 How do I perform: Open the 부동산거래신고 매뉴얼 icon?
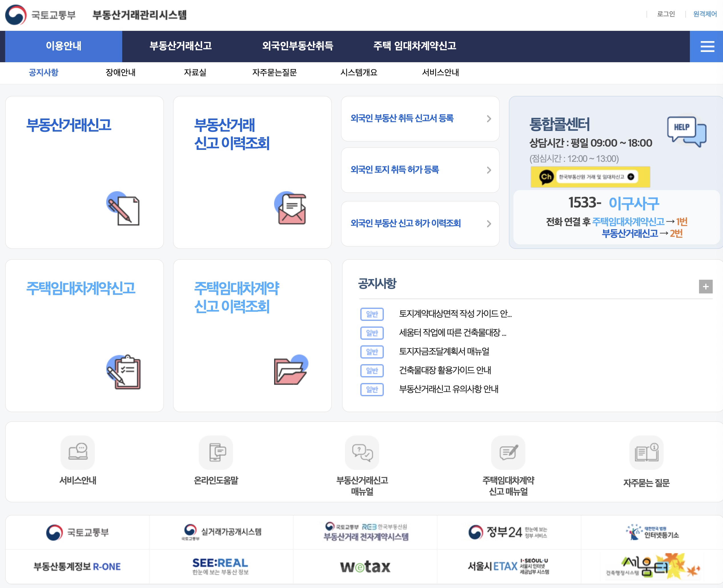tap(362, 452)
